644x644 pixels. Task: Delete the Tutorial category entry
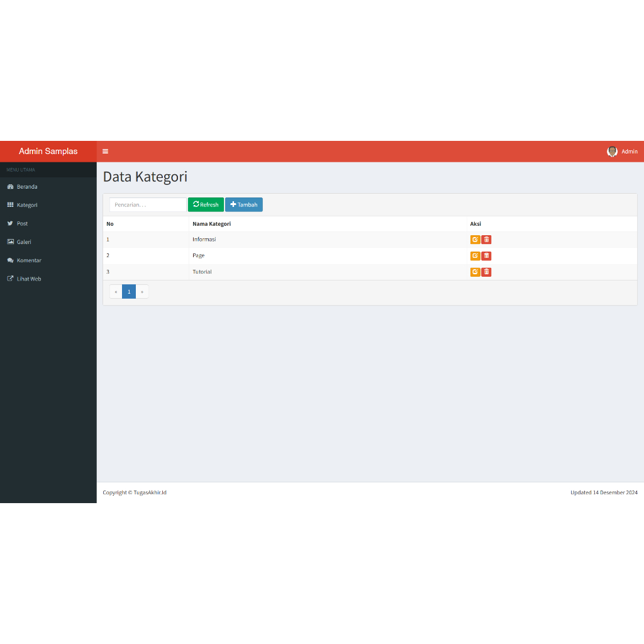coord(486,272)
